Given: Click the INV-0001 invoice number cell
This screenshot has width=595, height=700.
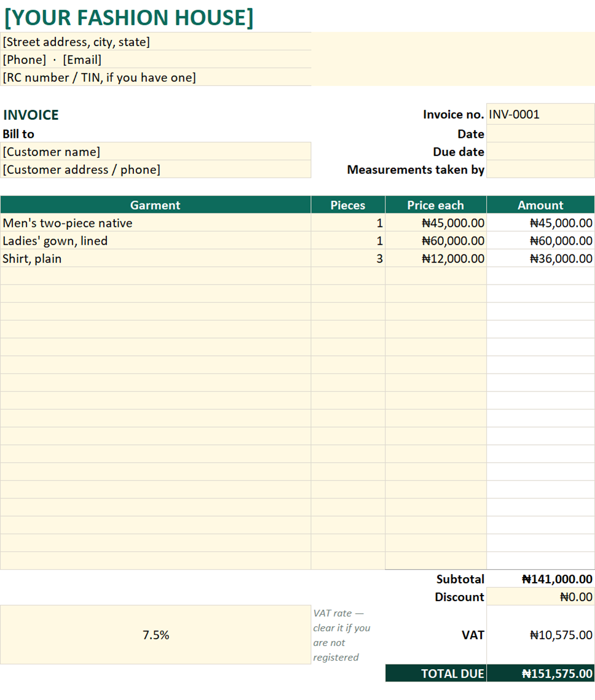Looking at the screenshot, I should [540, 114].
